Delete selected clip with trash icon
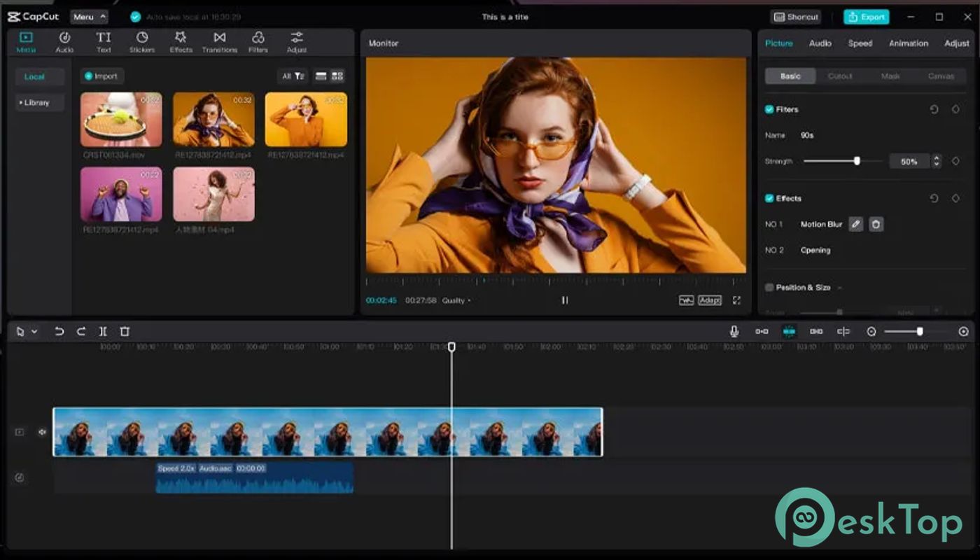Viewport: 980px width, 560px height. 125,332
